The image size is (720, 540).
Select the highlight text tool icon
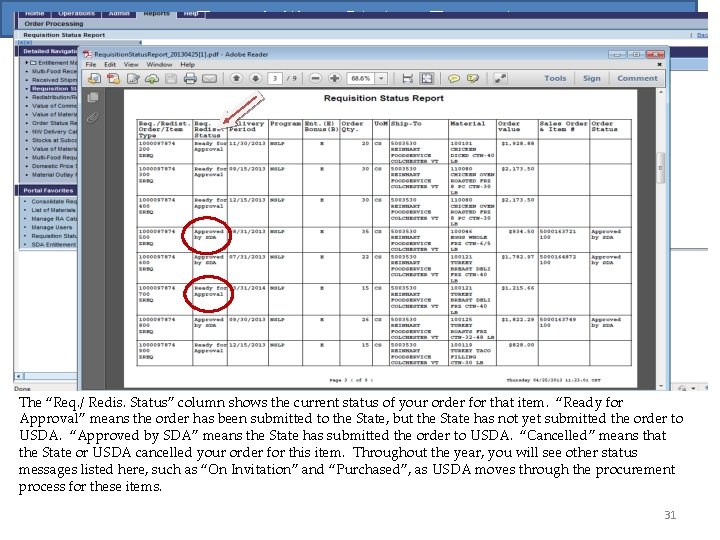click(x=472, y=79)
